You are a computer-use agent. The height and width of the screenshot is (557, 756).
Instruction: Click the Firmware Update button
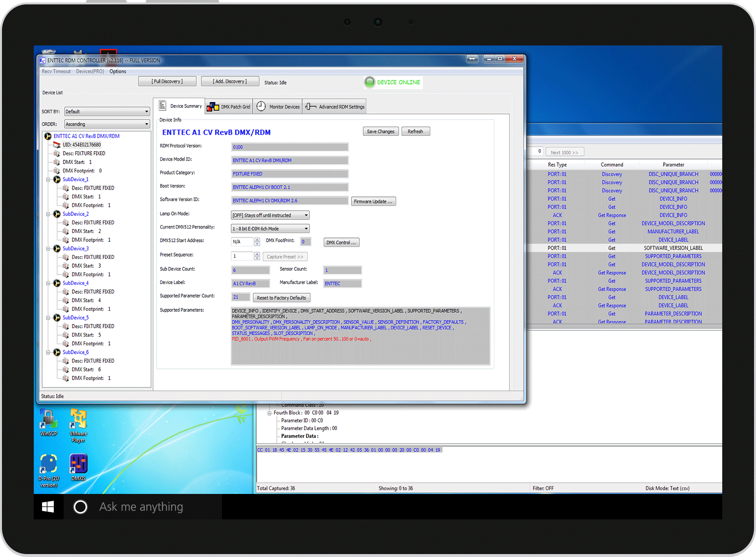374,201
